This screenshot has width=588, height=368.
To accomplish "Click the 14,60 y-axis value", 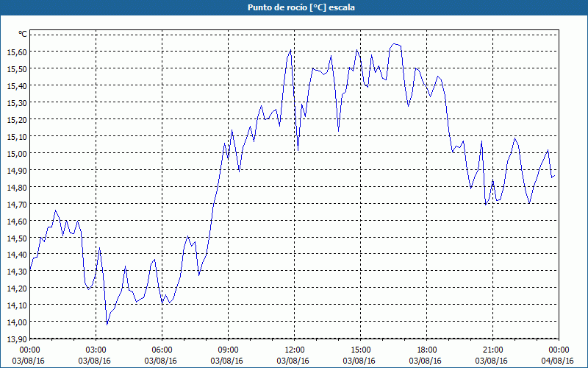I will coord(17,221).
